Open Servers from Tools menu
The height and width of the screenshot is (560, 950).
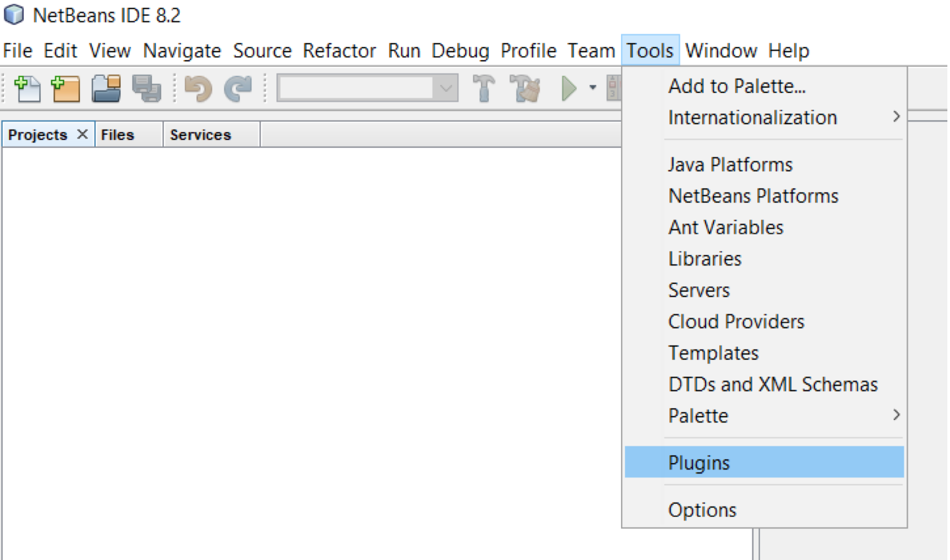click(x=764, y=290)
